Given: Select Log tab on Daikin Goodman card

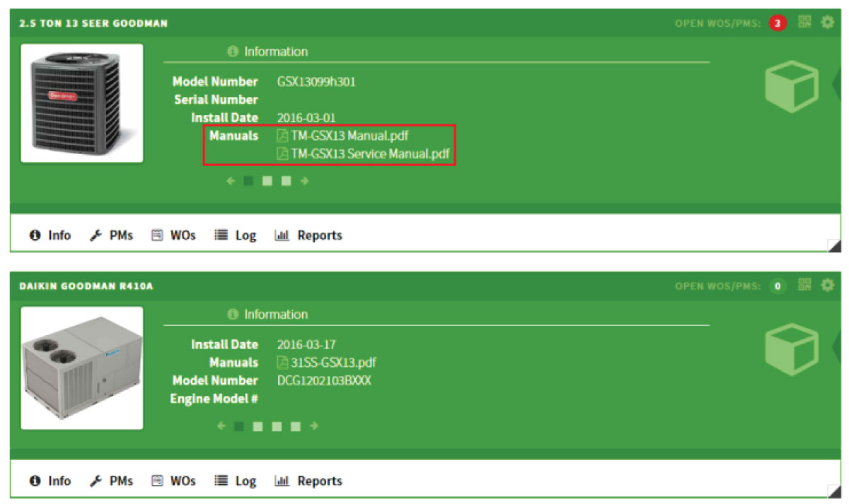Looking at the screenshot, I should (236, 481).
